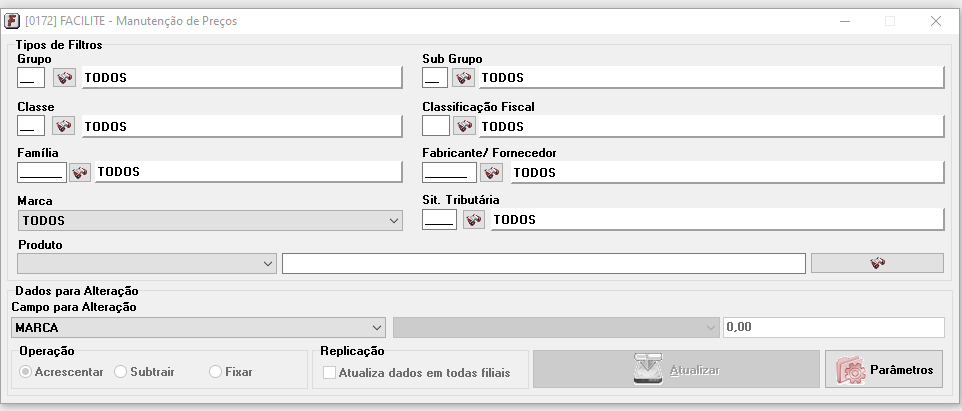
Task: Click Classe description field showing TODOS
Action: (242, 126)
